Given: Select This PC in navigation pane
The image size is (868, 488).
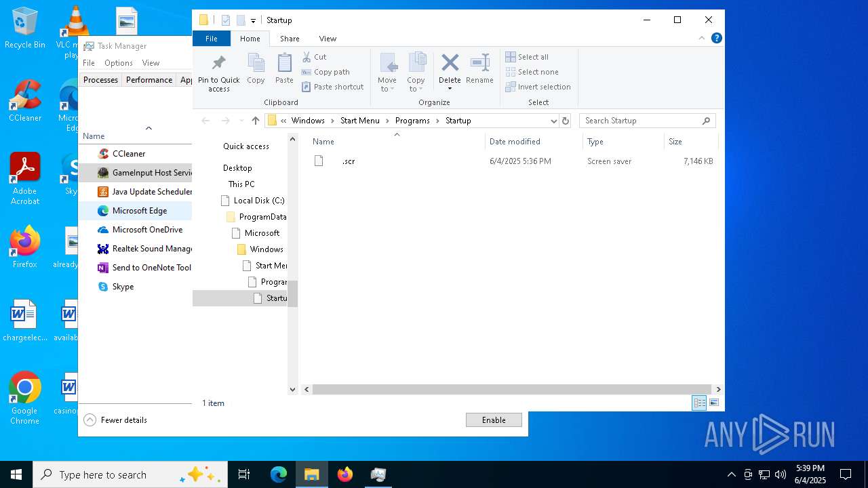Looking at the screenshot, I should (x=241, y=184).
